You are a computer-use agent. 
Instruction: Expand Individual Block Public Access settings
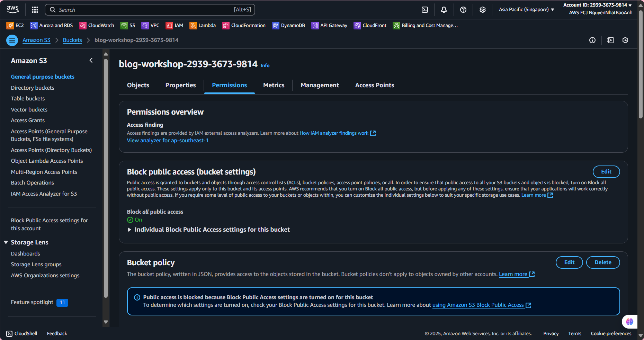point(129,230)
